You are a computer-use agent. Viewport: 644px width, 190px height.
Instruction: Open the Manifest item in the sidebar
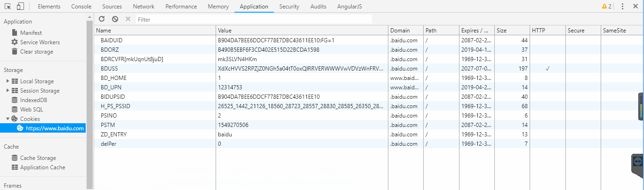pos(31,33)
